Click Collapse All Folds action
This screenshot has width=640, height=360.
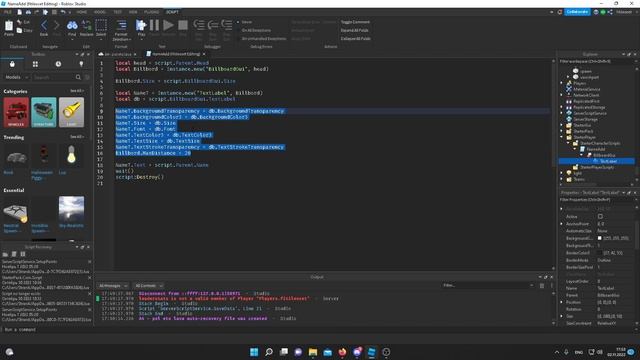(x=356, y=39)
